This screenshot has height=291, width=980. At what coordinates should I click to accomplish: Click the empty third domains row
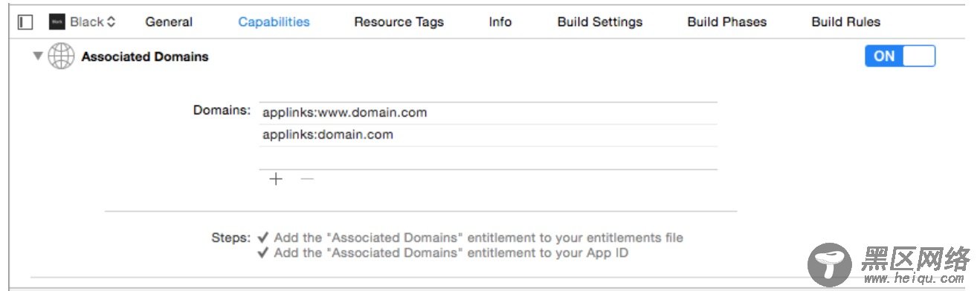pos(488,158)
